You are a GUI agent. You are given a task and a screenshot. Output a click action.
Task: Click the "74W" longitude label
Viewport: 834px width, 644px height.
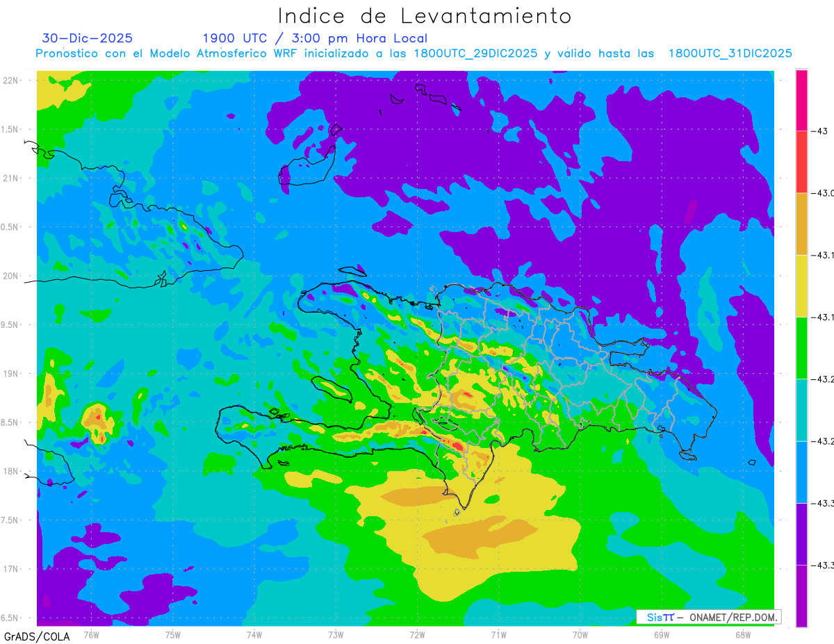pos(254,634)
